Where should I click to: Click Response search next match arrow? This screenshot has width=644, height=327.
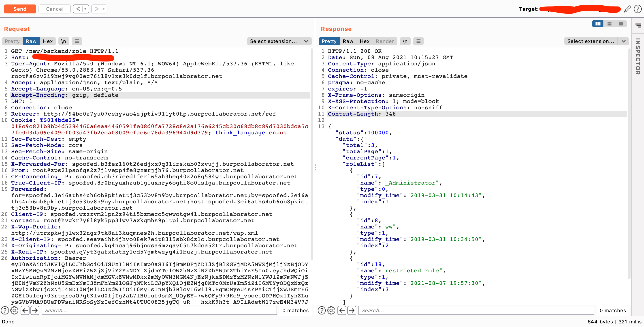click(352, 310)
